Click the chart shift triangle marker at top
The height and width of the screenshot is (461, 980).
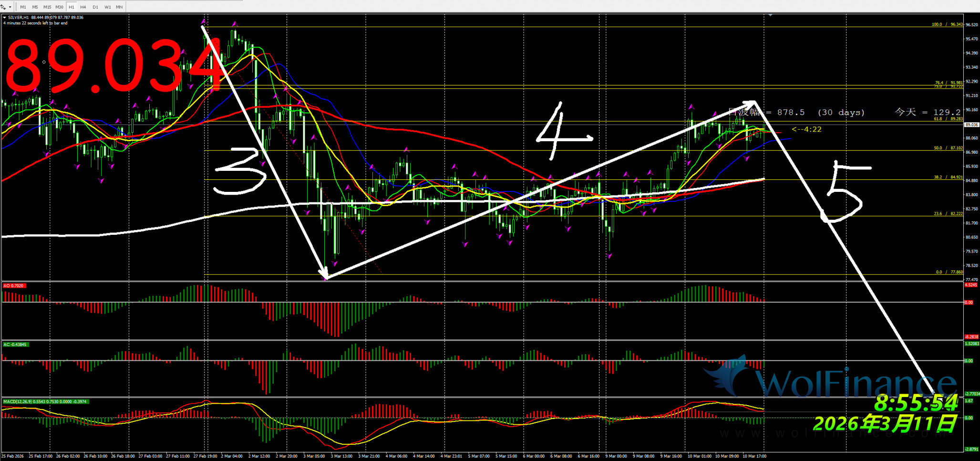770,16
